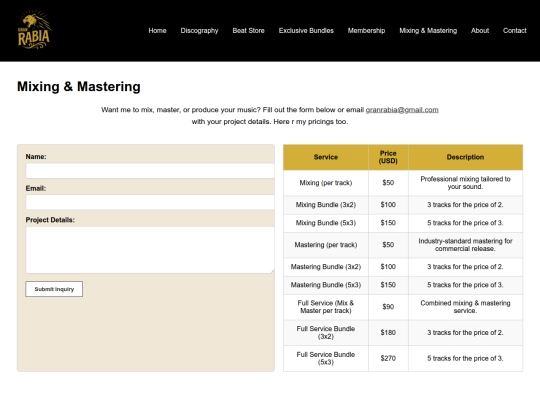Screen dimensions: 540x405
Task: Click the $150 price for Mixing Bundle (5x3)
Action: 388,223
